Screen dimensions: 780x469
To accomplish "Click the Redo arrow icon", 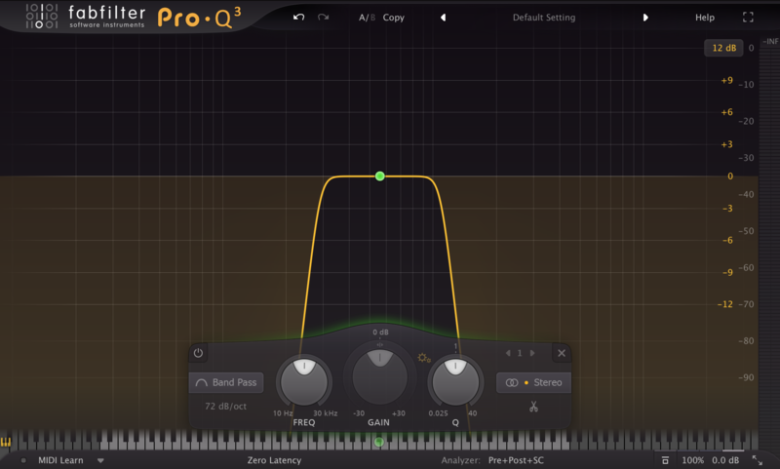I will click(x=323, y=17).
